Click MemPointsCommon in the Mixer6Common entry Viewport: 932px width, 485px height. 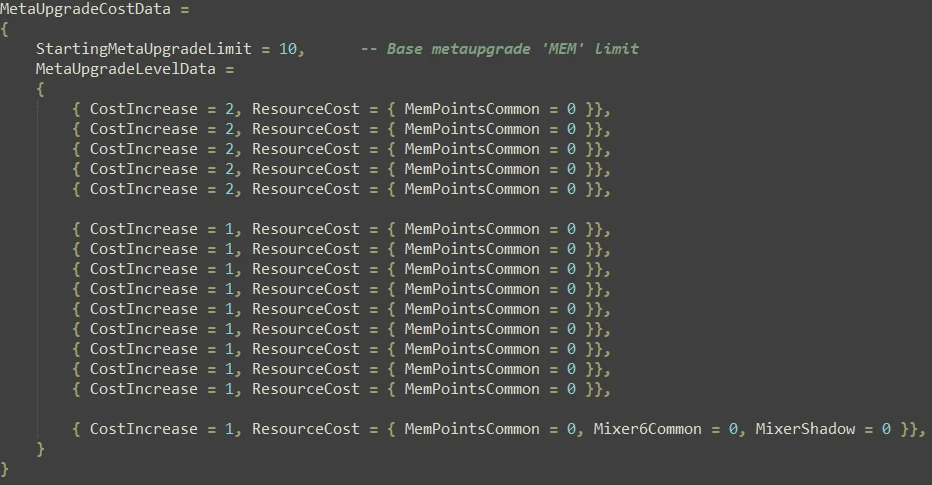[472, 429]
